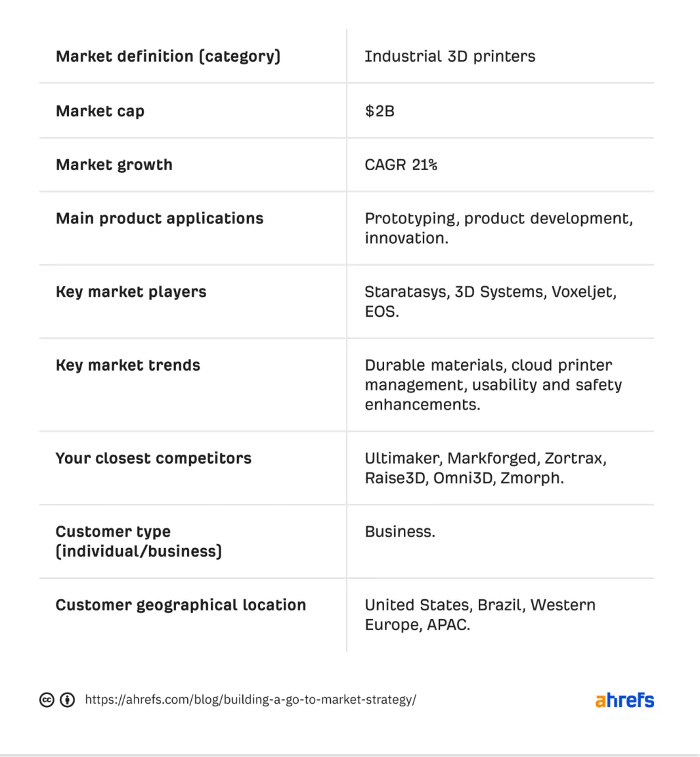Select the 'Customer geographical location' label
700x757 pixels.
[x=181, y=605]
